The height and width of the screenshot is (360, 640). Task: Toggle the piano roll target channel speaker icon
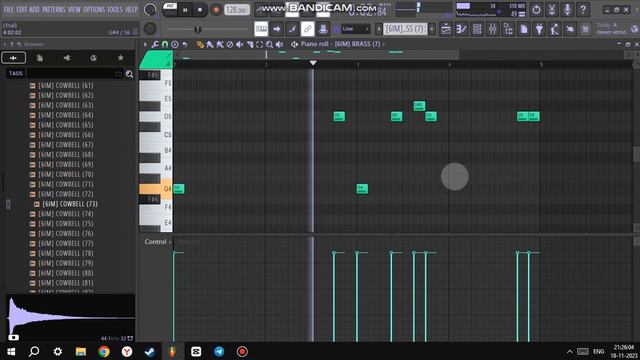click(x=294, y=44)
